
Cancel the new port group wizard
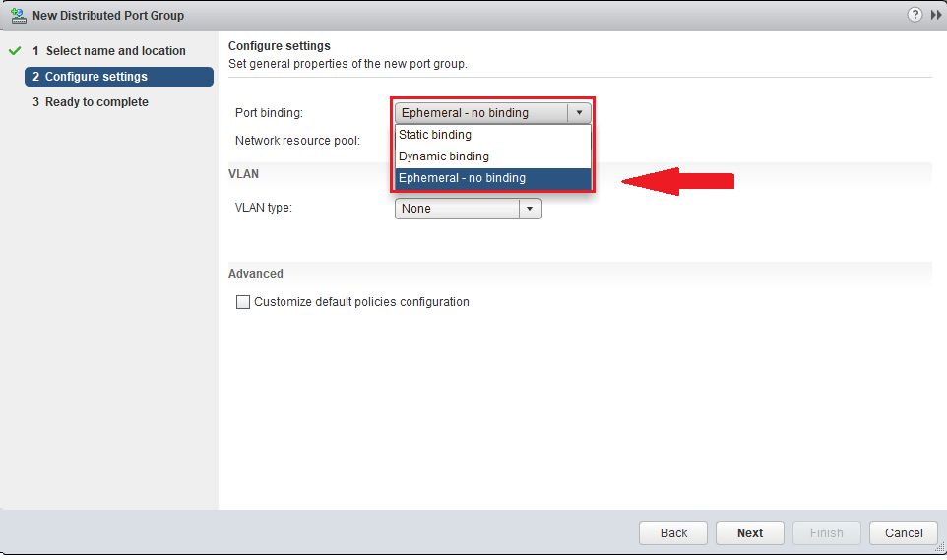pyautogui.click(x=903, y=532)
